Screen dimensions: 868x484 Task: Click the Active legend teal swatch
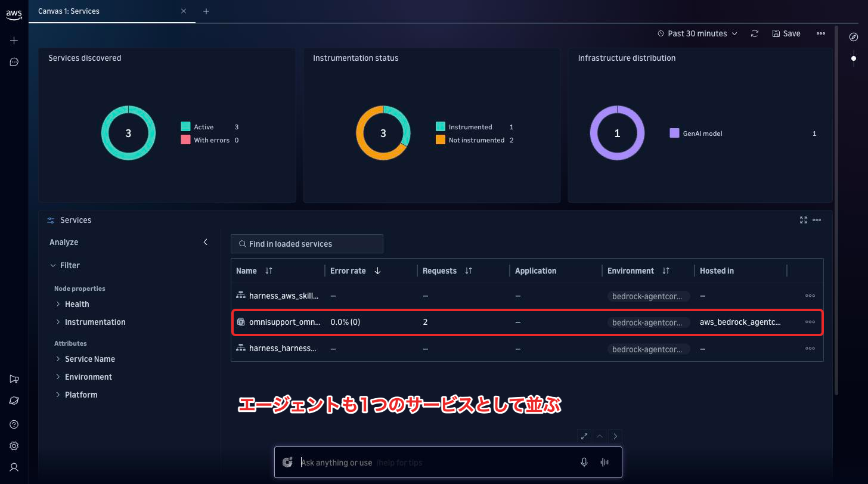click(x=185, y=126)
